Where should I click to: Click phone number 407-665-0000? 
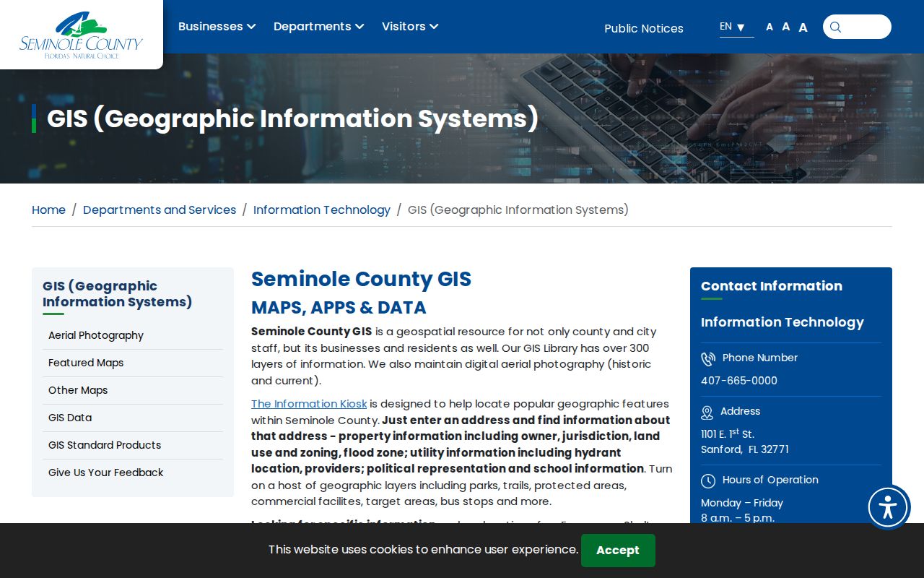(x=739, y=381)
